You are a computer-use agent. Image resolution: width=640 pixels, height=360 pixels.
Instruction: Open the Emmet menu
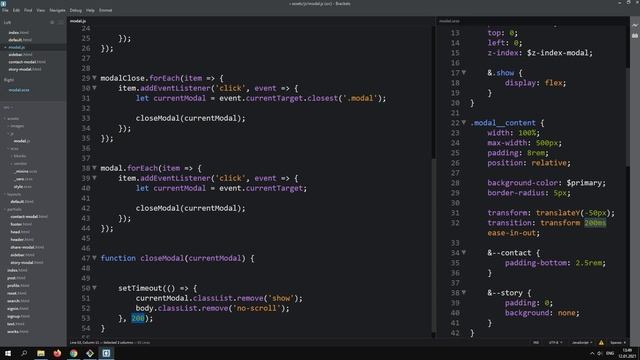[105, 10]
